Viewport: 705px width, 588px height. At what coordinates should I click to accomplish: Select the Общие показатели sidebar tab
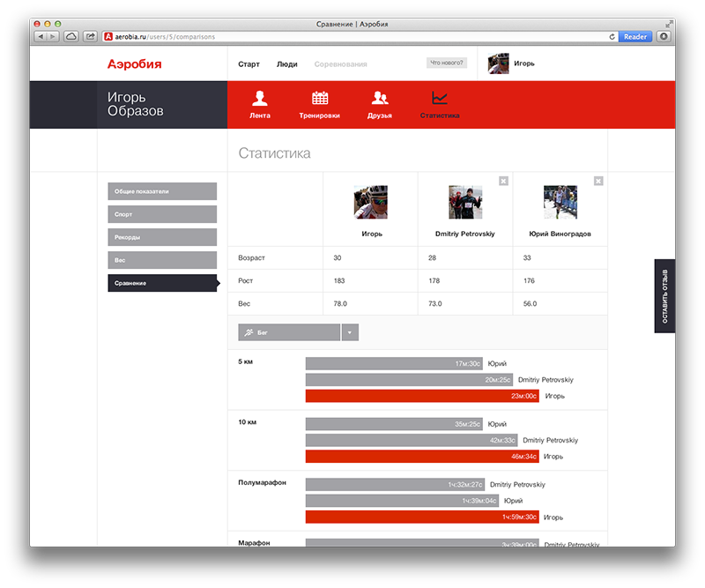click(x=162, y=191)
